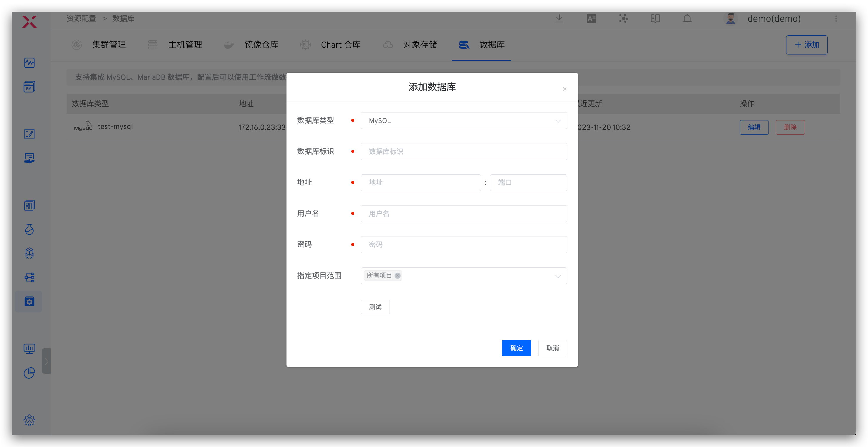
Task: Click the 取消 button
Action: [552, 348]
